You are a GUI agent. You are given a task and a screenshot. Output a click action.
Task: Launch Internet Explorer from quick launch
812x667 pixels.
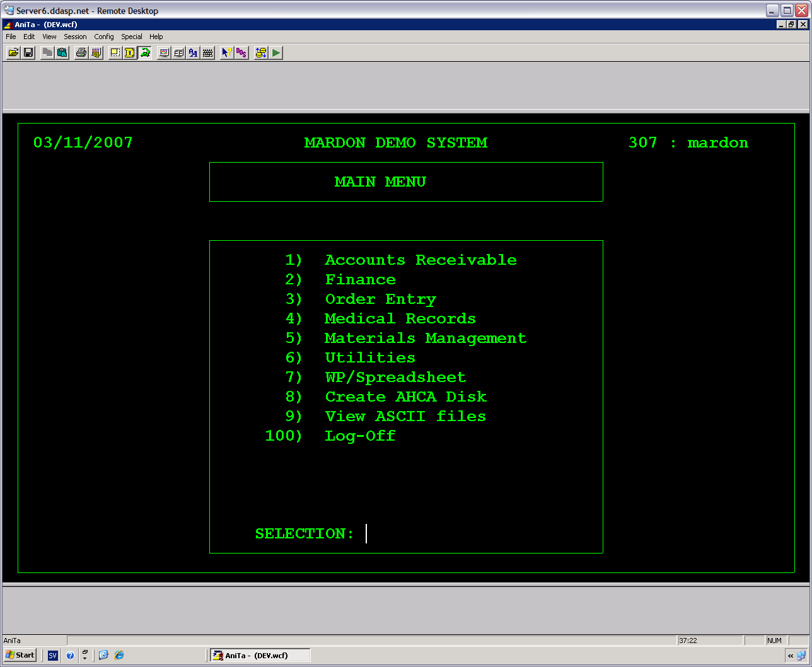pyautogui.click(x=119, y=655)
